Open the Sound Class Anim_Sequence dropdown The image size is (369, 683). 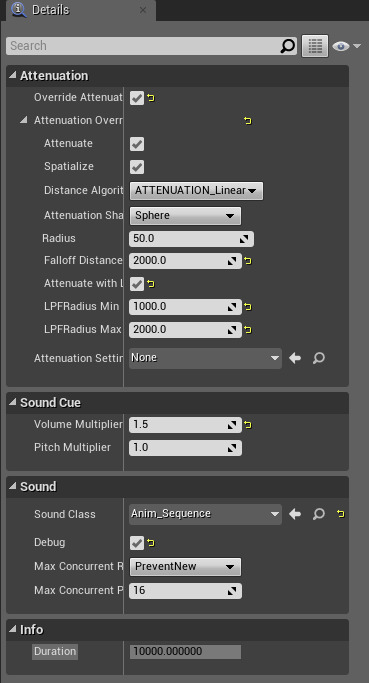[x=205, y=514]
